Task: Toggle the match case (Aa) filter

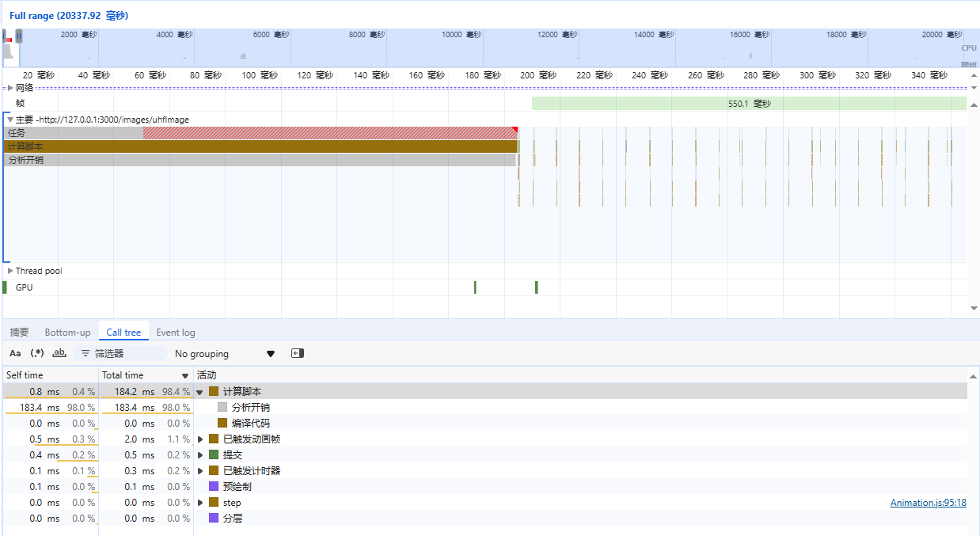Action: 15,353
